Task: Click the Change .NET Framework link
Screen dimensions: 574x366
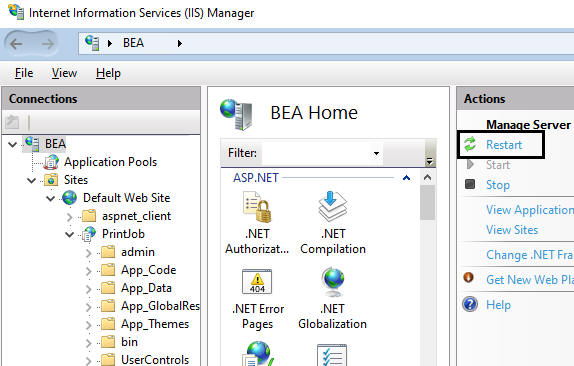Action: [530, 255]
